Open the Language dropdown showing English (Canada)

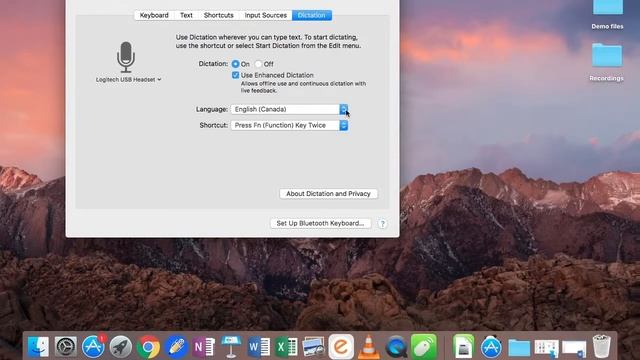coord(289,109)
